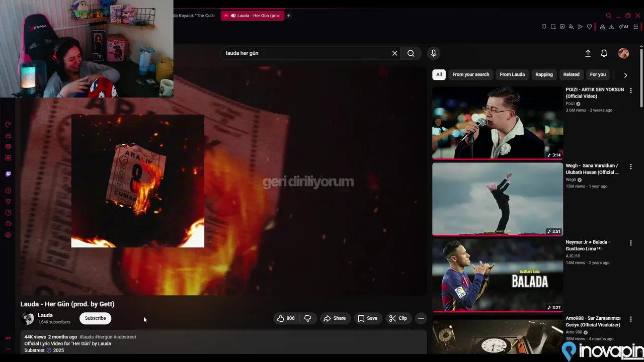Open YouTube notifications bell
Image resolution: width=644 pixels, height=362 pixels.
coord(604,53)
